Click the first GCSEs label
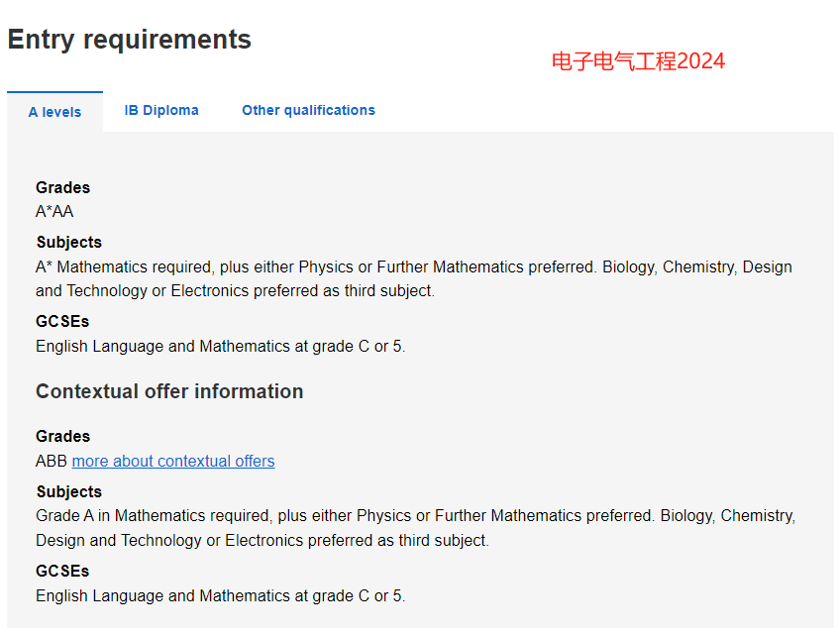The width and height of the screenshot is (840, 636). point(62,322)
